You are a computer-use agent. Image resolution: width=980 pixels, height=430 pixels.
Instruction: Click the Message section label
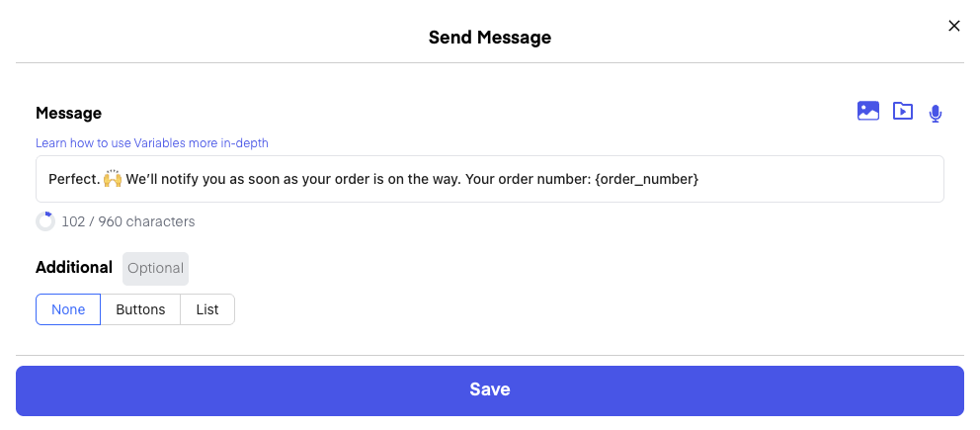(68, 114)
